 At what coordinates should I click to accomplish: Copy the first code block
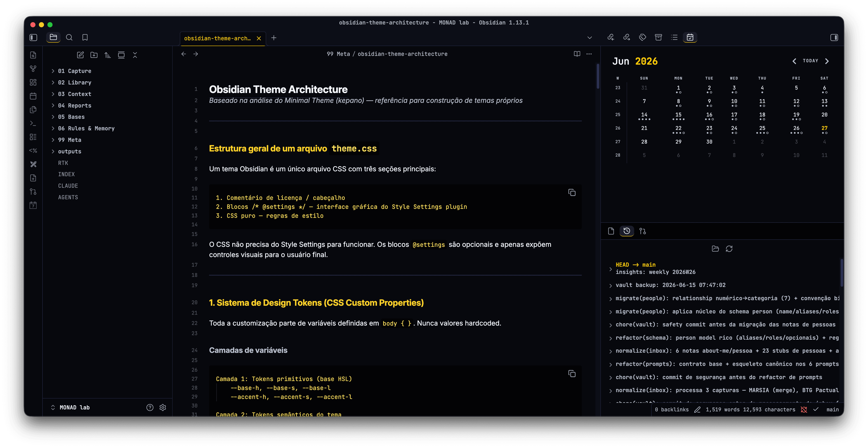(x=572, y=193)
